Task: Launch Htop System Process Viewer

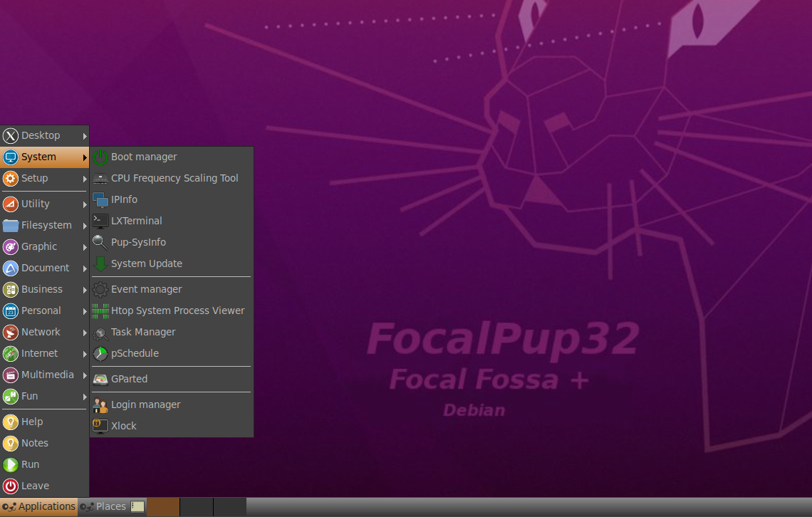Action: tap(172, 310)
